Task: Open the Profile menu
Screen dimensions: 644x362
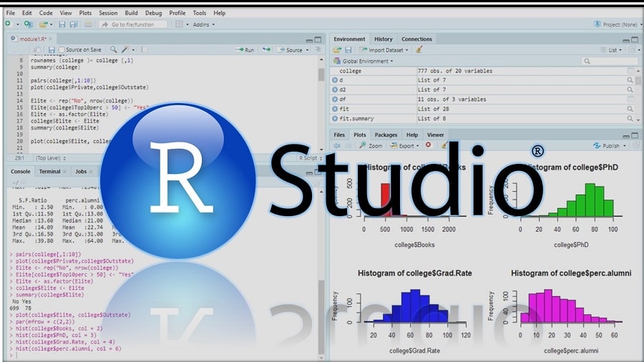Action: click(x=177, y=13)
